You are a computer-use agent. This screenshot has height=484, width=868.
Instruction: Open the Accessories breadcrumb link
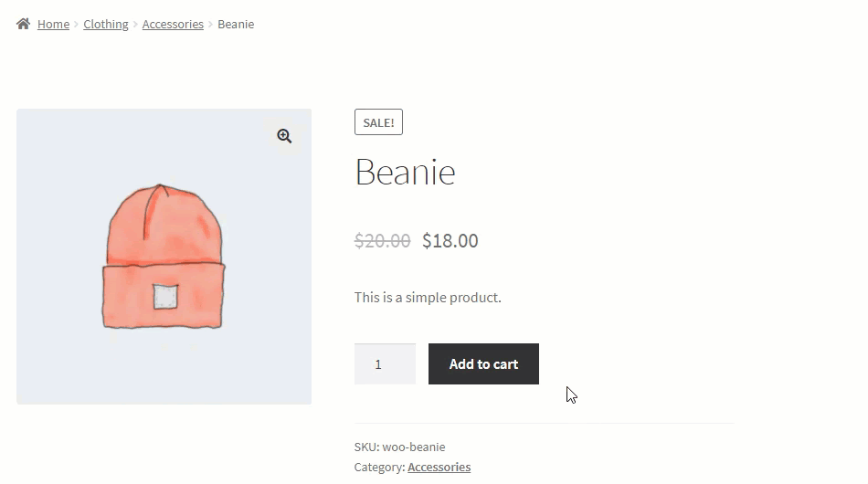pyautogui.click(x=173, y=25)
